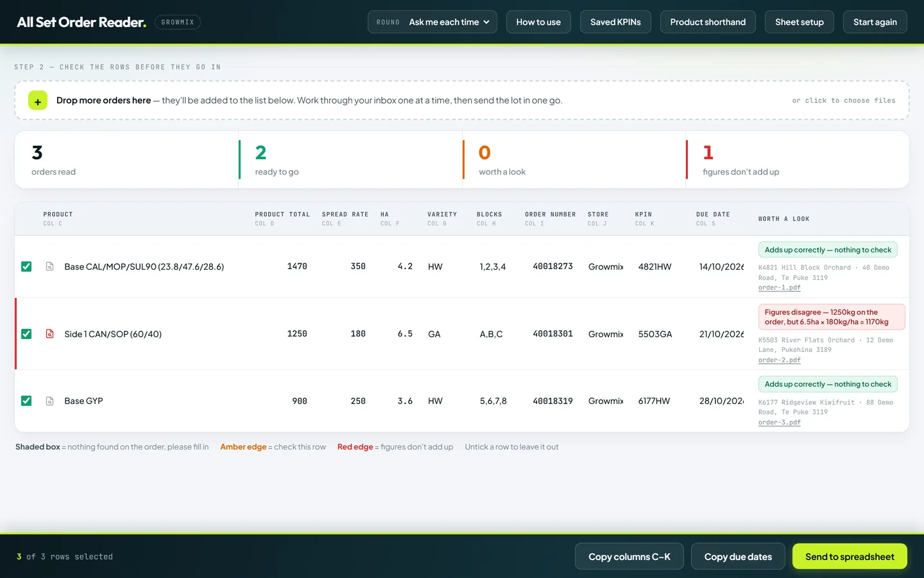Edit spread rate 180 cell
Viewport: 924px width, 578px height.
tap(345, 334)
